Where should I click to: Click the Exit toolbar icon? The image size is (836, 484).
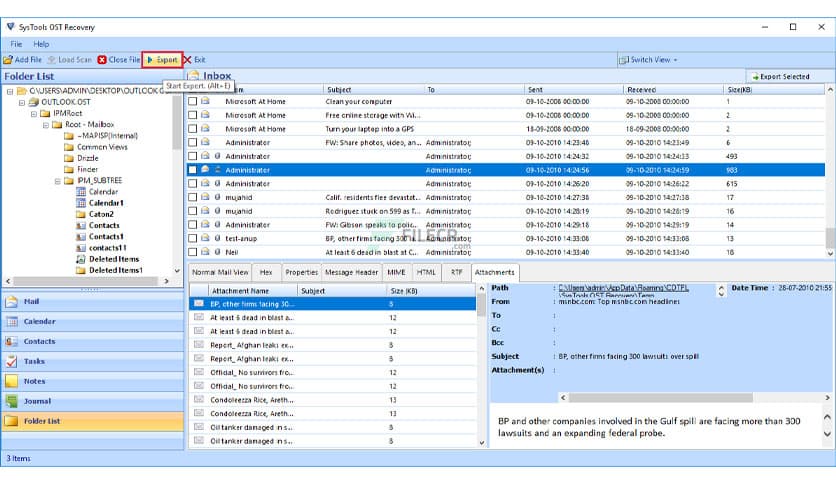pos(188,60)
